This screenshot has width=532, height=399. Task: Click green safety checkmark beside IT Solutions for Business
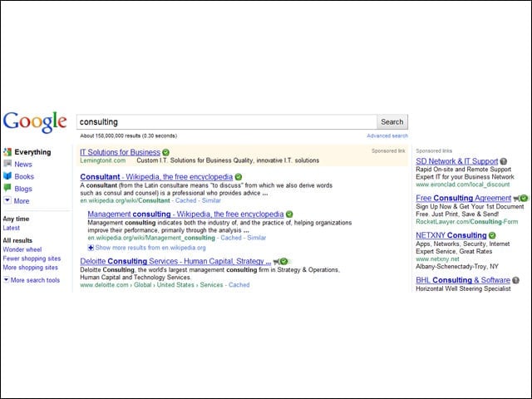pyautogui.click(x=165, y=153)
